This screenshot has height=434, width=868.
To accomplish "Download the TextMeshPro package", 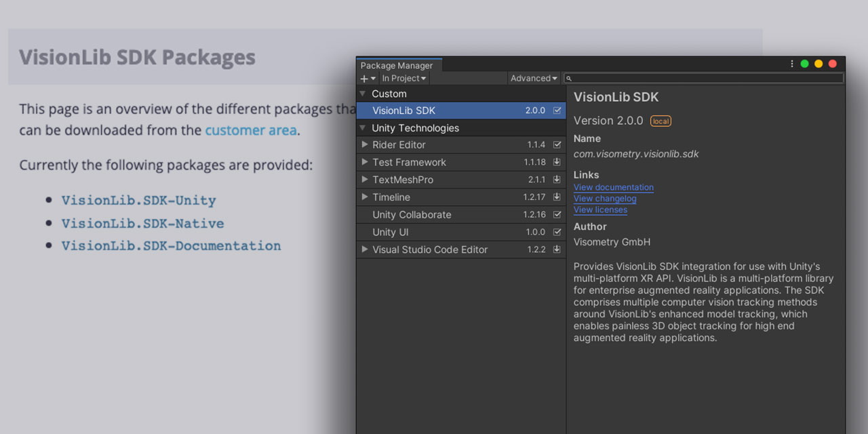I will [x=557, y=179].
